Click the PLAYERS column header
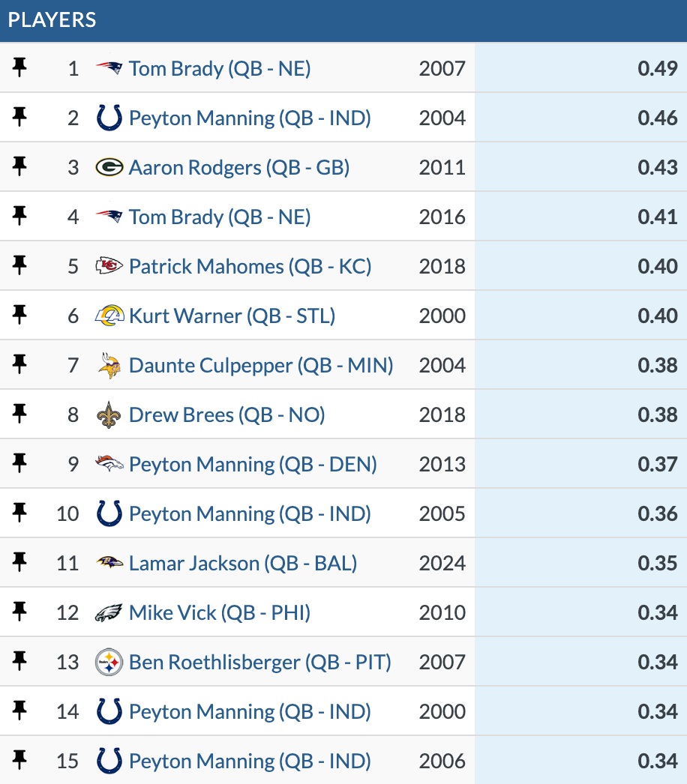Screen dimensions: 687x784 tap(52, 19)
